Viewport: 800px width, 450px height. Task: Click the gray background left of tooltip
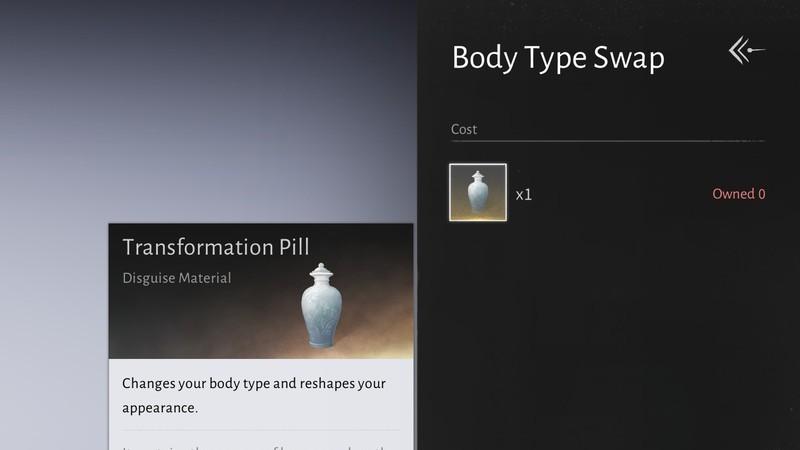[x=50, y=330]
